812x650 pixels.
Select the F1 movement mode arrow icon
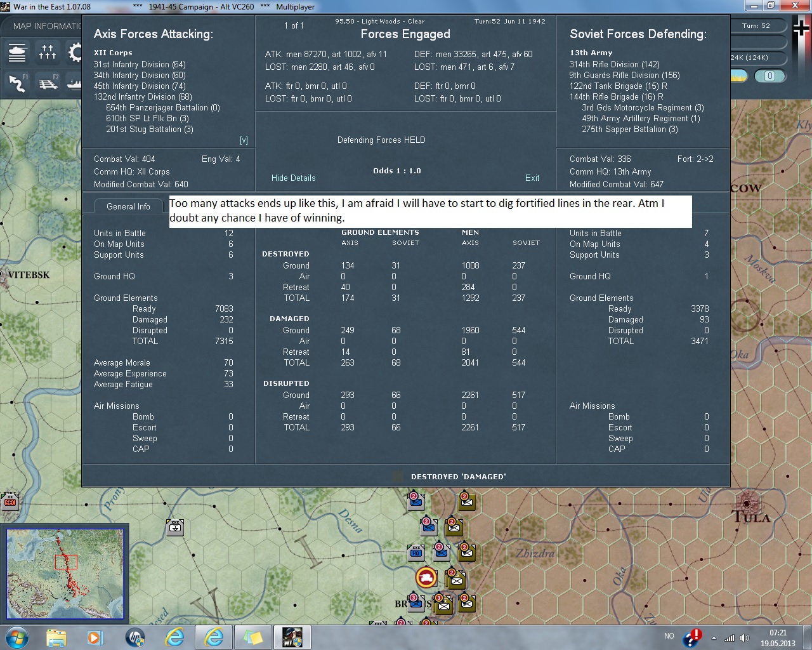tap(18, 83)
